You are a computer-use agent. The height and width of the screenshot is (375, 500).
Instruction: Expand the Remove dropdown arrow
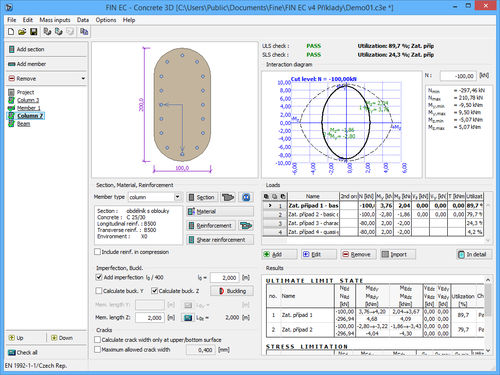pos(83,79)
